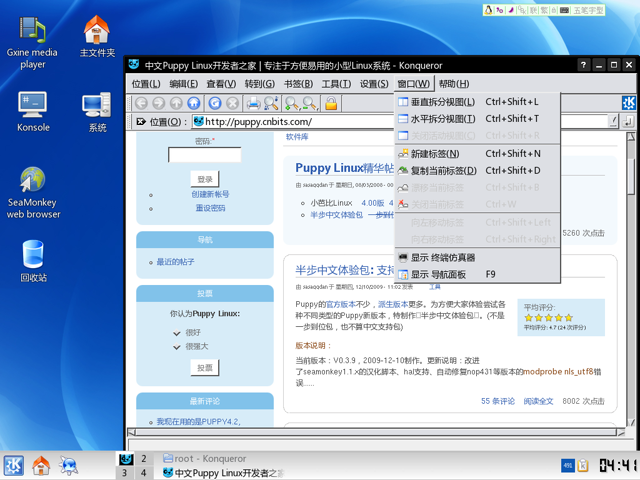
Task: Click the Forward arrow toolbar icon
Action: coord(159,103)
